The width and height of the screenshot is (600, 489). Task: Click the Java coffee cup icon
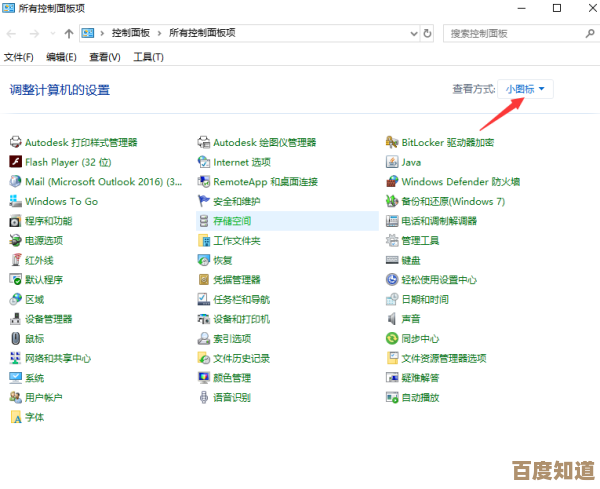(393, 162)
